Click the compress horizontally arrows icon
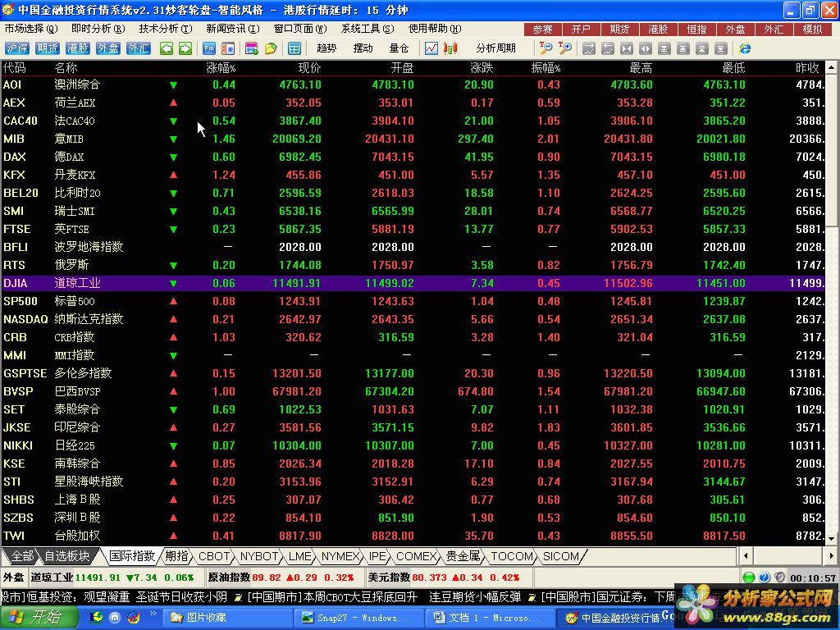Image resolution: width=840 pixels, height=630 pixels. [627, 49]
